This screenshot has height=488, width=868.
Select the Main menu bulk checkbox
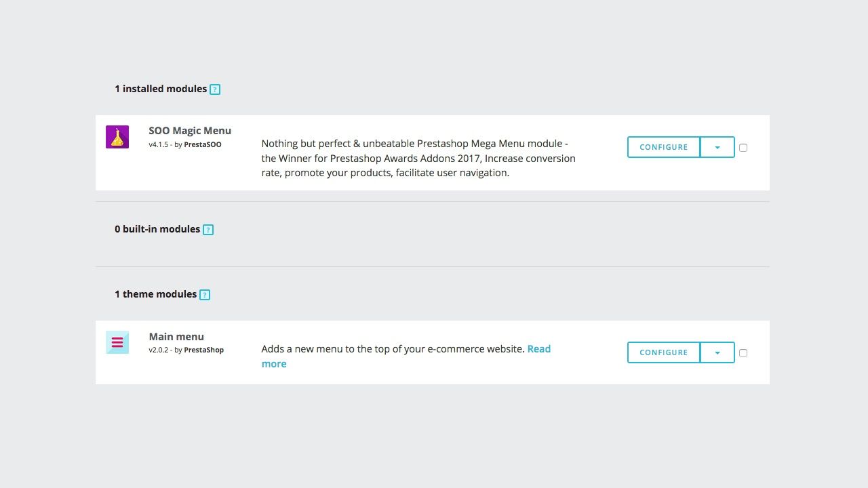[743, 352]
